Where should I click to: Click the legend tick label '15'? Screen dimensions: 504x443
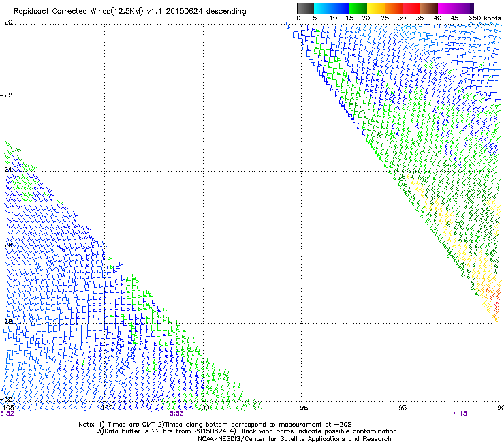349,18
